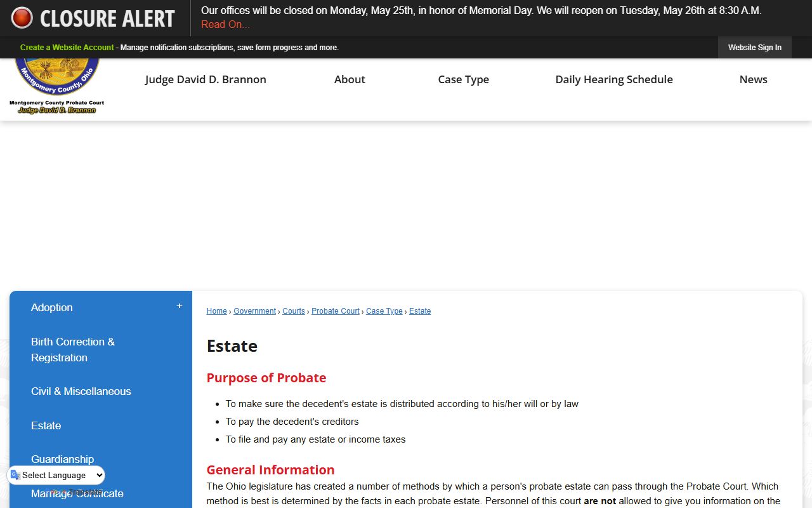Click the Government breadcrumb link

pos(254,311)
